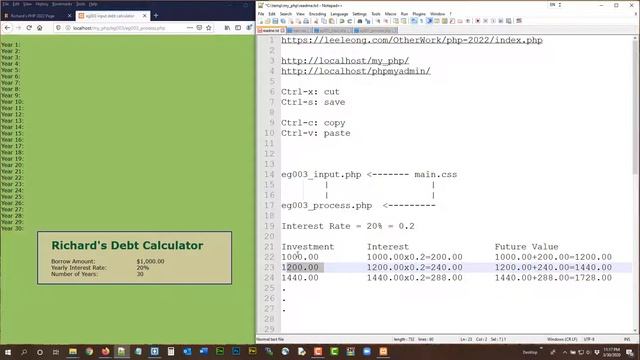Open Notepad++ Edit menu
This screenshot has width=640, height=360.
click(x=272, y=14)
